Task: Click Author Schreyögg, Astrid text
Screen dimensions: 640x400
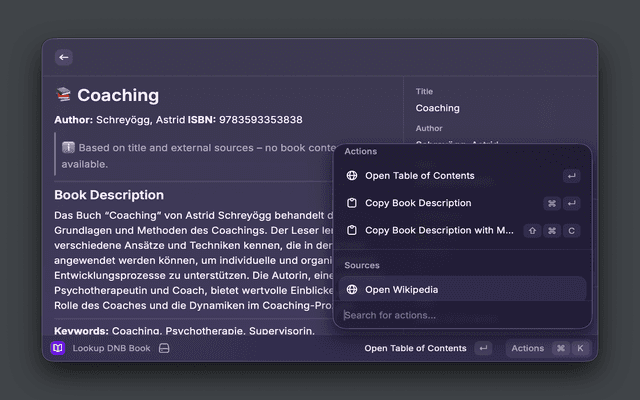Action: pos(120,120)
